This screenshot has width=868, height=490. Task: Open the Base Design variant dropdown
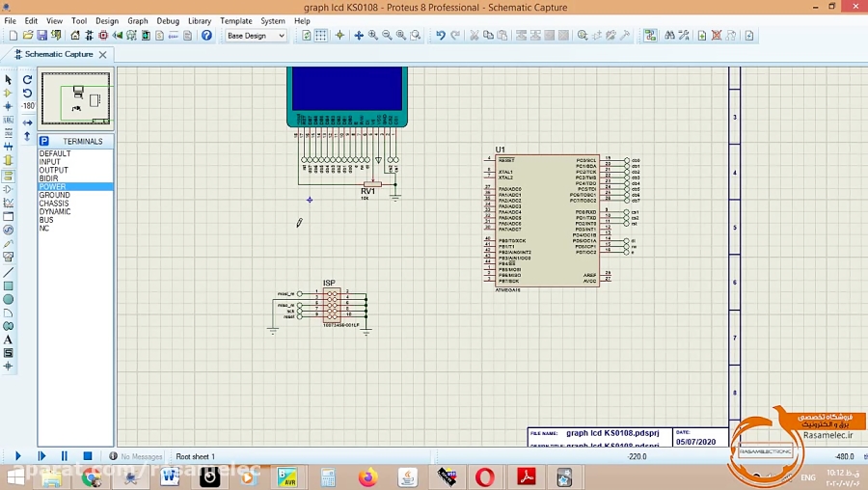point(256,36)
